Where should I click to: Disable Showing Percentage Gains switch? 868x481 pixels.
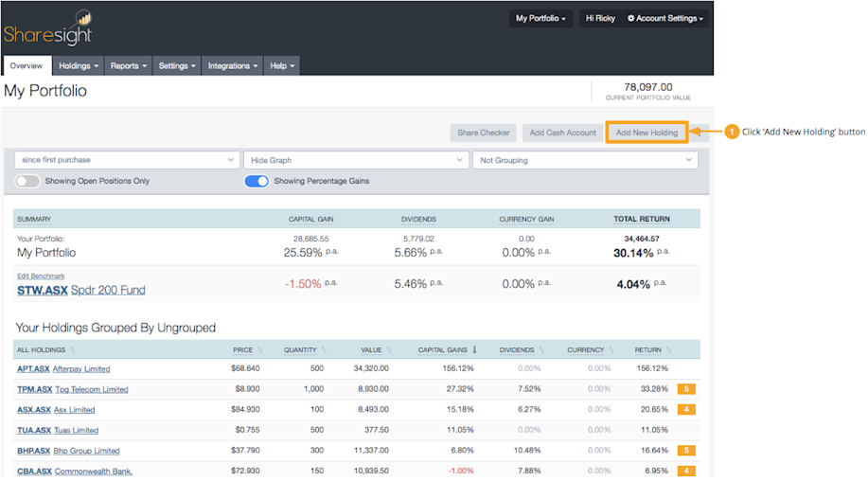pos(257,181)
